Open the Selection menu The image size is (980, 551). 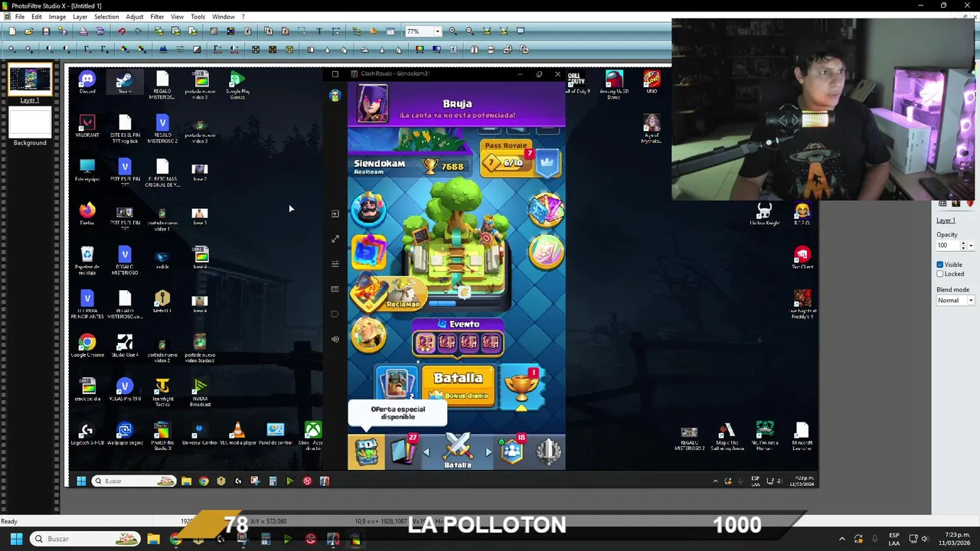[x=106, y=17]
